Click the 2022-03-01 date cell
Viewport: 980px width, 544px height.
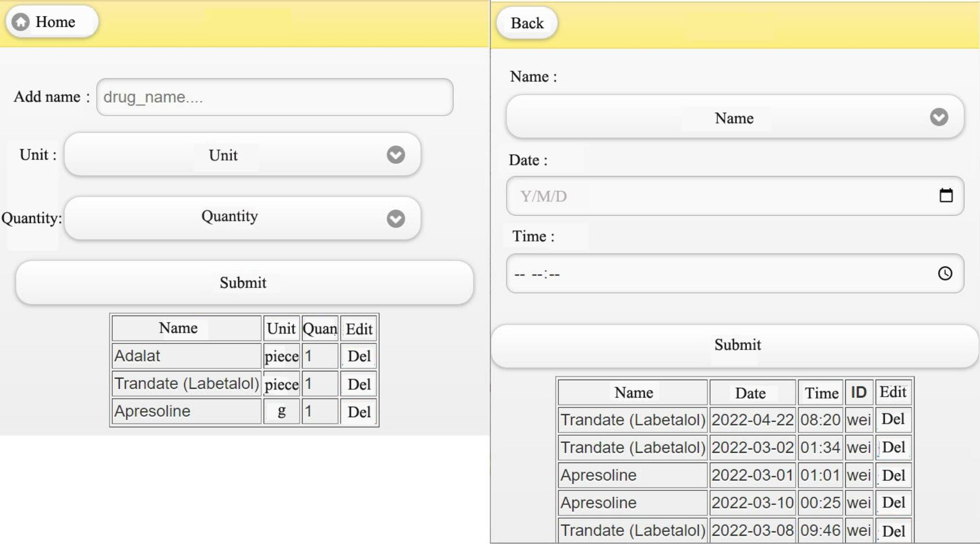coord(753,475)
